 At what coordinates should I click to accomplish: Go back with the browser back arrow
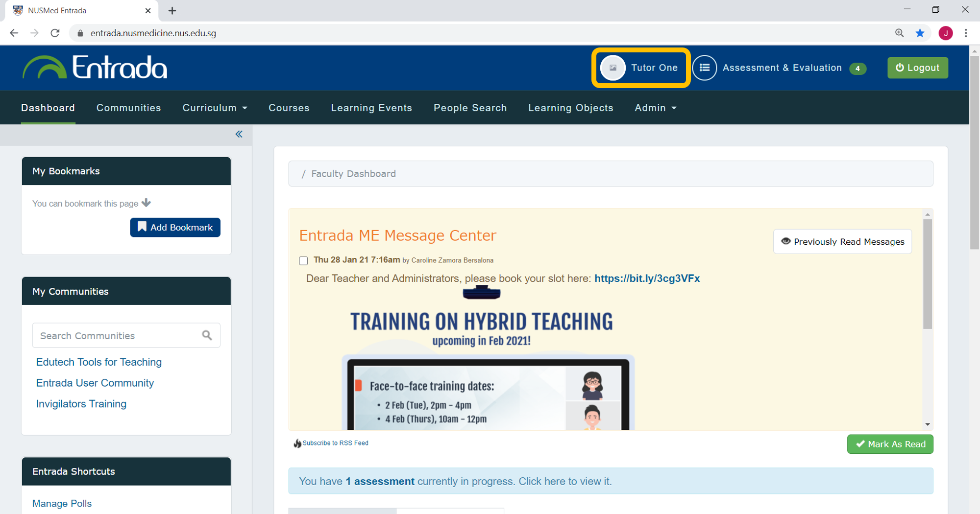[x=14, y=33]
